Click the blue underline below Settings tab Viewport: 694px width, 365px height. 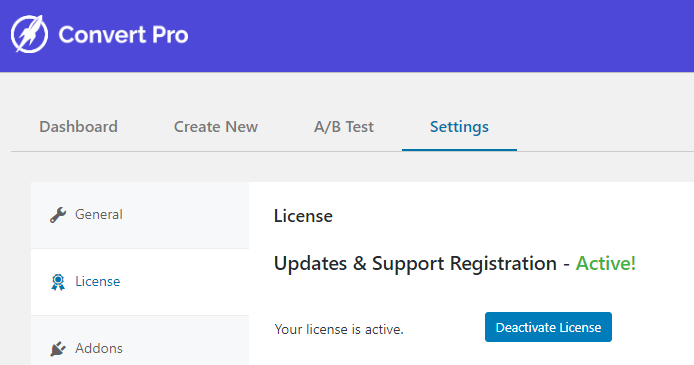coord(459,150)
